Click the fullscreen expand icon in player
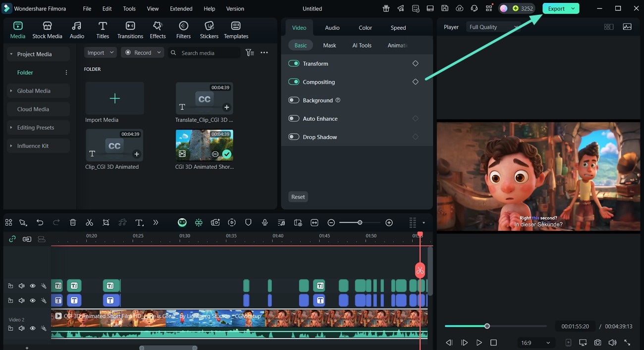Screen dimensions: 644x350 tap(627, 343)
